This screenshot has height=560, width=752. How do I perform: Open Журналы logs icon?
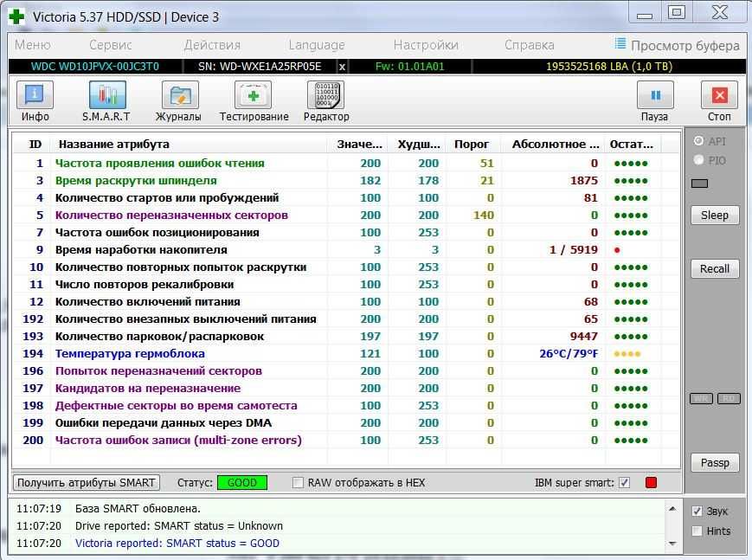pos(180,95)
